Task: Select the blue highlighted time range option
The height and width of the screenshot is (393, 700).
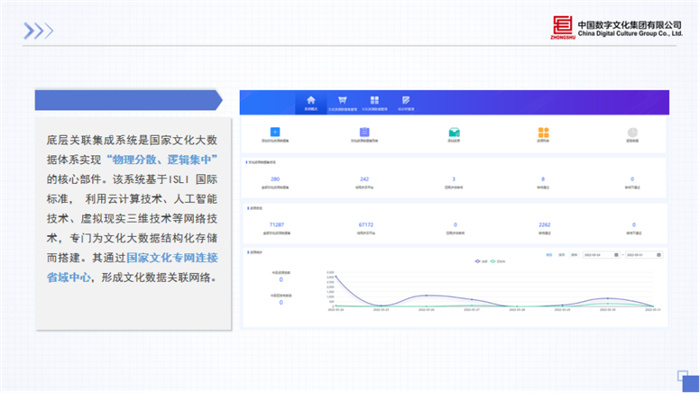Action: click(549, 255)
